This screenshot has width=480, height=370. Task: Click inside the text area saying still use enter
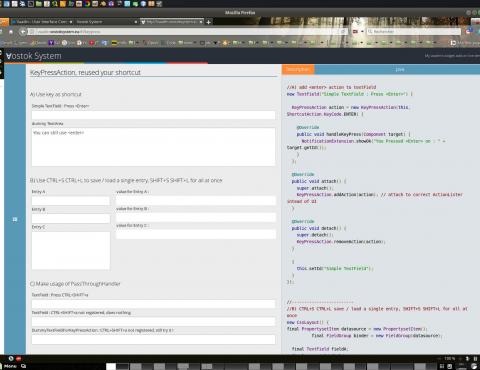click(153, 147)
